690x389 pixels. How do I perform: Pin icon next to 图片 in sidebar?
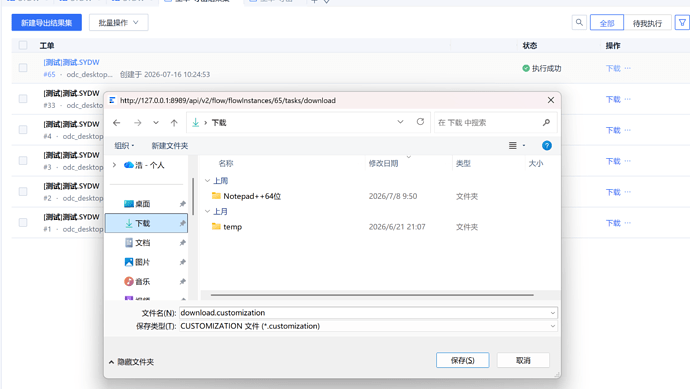coord(182,262)
